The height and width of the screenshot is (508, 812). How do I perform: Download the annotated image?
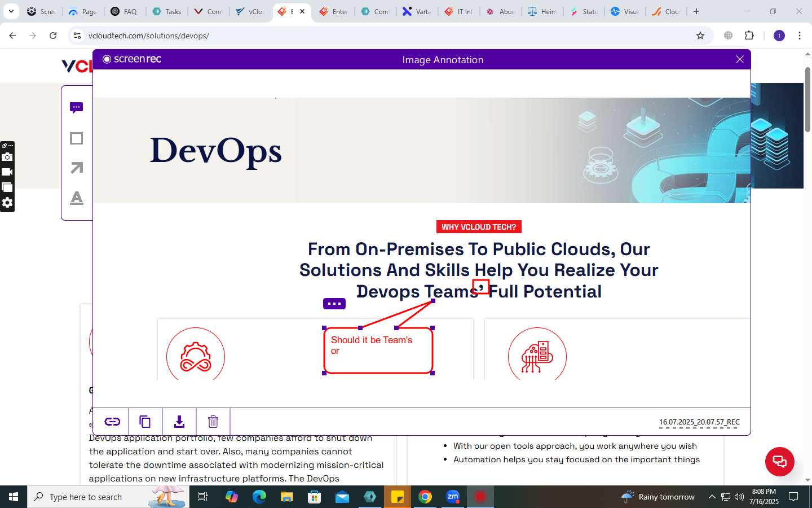point(179,422)
